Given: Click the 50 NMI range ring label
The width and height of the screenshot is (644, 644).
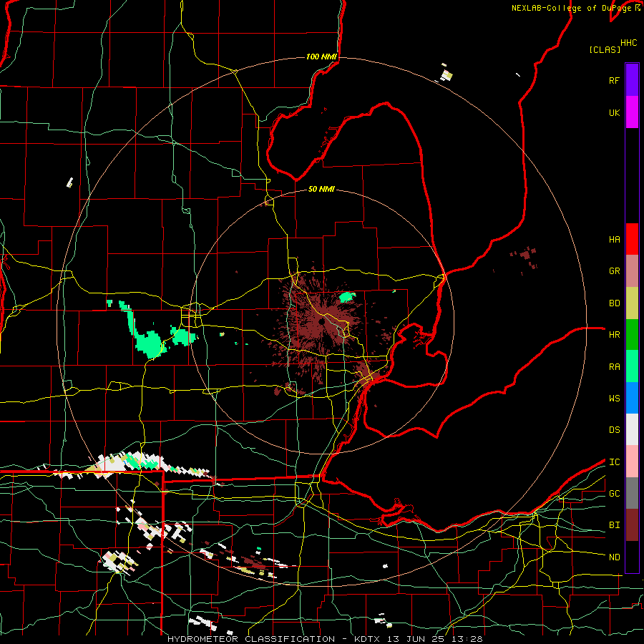Looking at the screenshot, I should click(x=321, y=190).
